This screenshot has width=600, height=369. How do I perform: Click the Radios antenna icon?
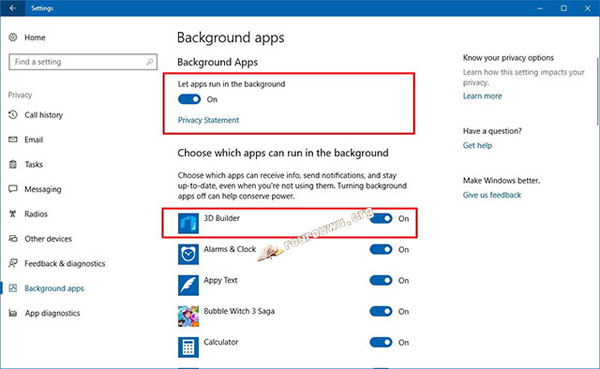[13, 214]
